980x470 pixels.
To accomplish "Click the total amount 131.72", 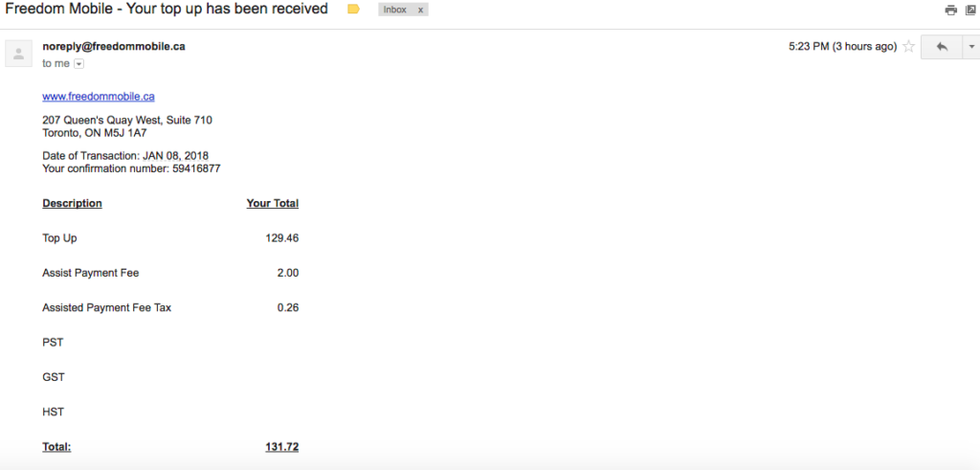I will tap(282, 447).
